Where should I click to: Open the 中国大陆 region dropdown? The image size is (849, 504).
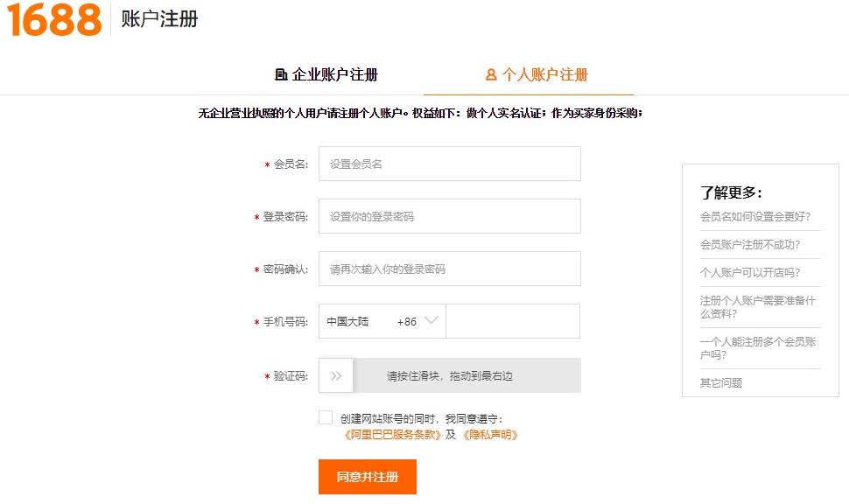pyautogui.click(x=382, y=321)
